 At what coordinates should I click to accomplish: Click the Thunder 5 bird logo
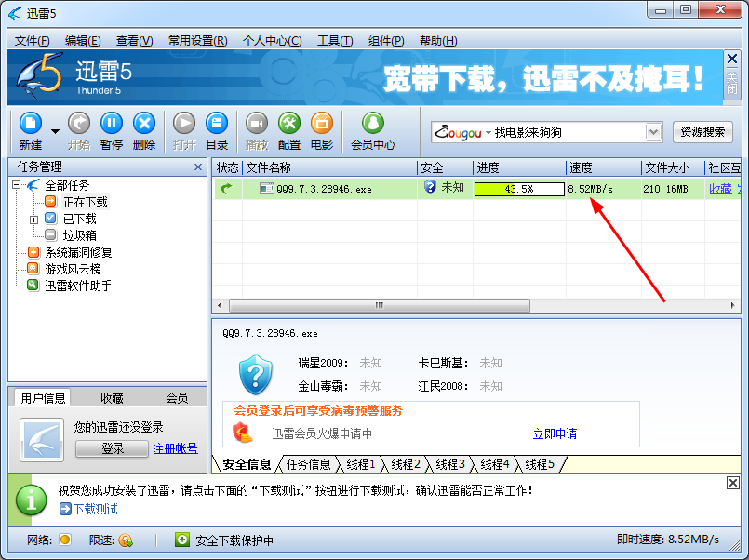(x=40, y=75)
